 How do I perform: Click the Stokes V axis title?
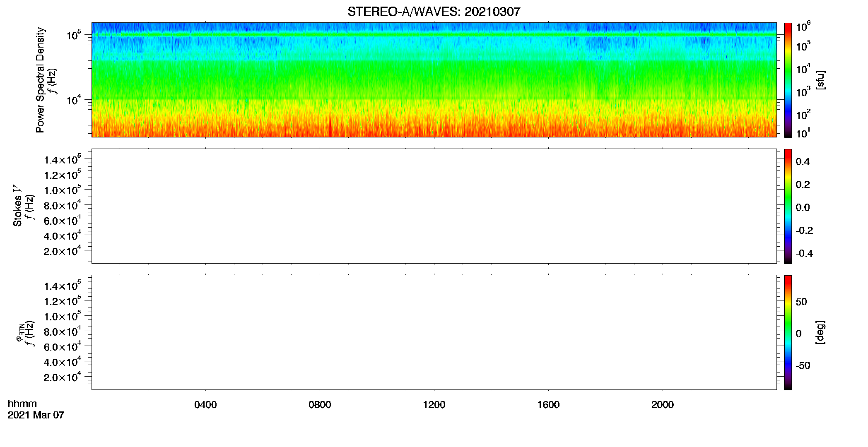tap(17, 206)
